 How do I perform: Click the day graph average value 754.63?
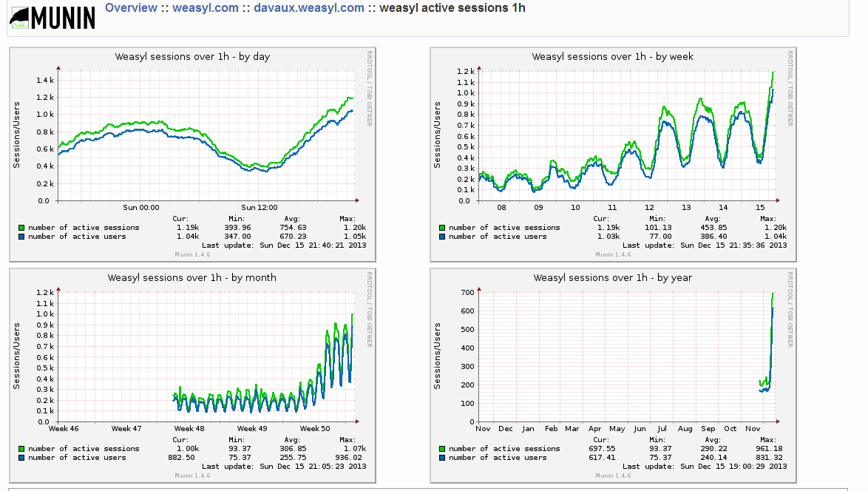pyautogui.click(x=293, y=228)
